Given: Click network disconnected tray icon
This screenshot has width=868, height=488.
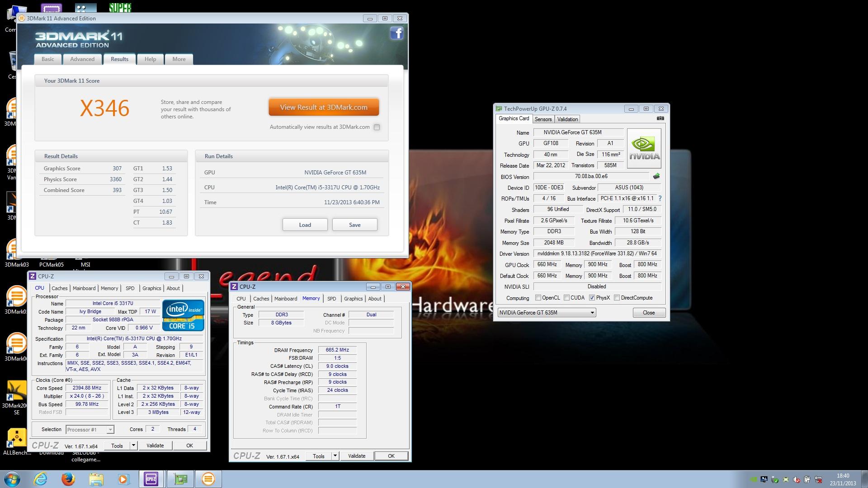Looking at the screenshot, I should click(x=818, y=479).
